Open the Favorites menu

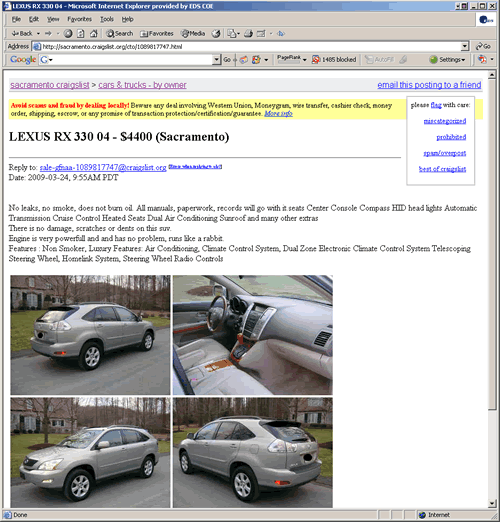tap(79, 19)
